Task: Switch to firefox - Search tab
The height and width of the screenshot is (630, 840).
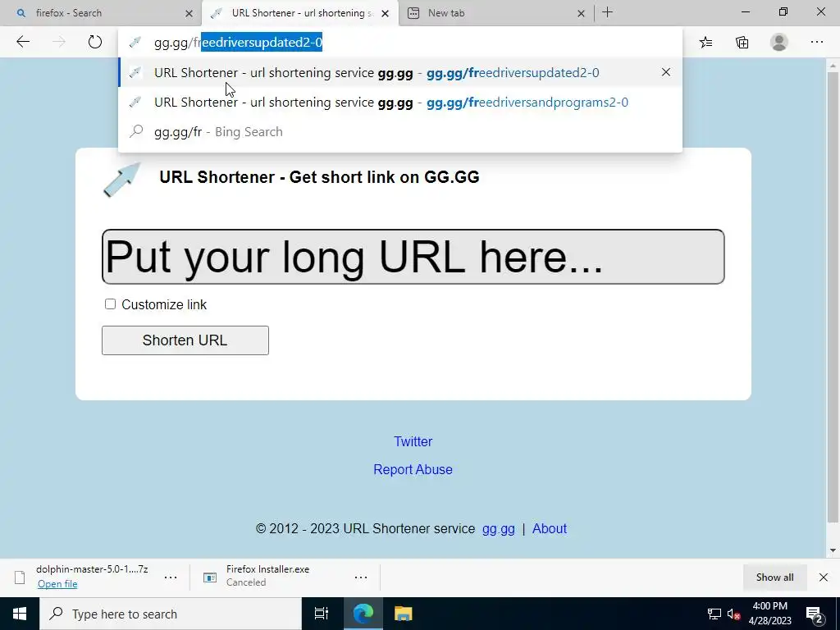Action: (x=101, y=13)
